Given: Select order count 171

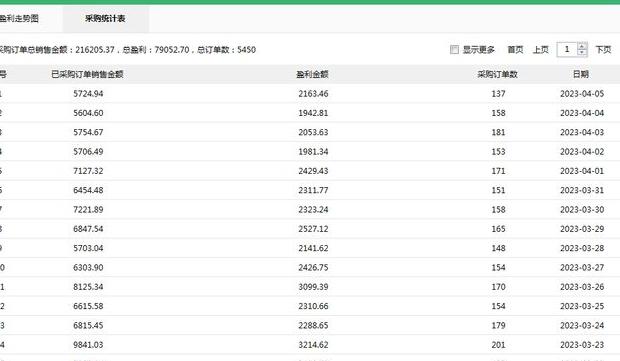Looking at the screenshot, I should [498, 171].
